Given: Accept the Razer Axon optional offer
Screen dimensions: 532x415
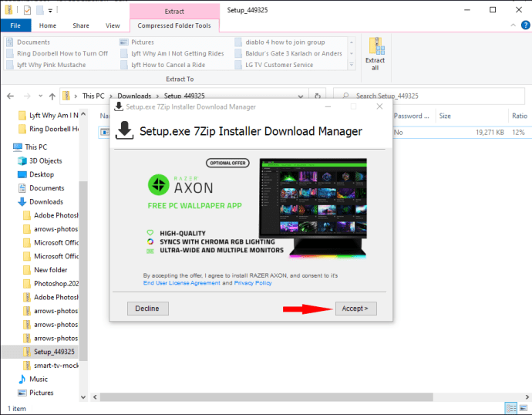Looking at the screenshot, I should pyautogui.click(x=355, y=309).
